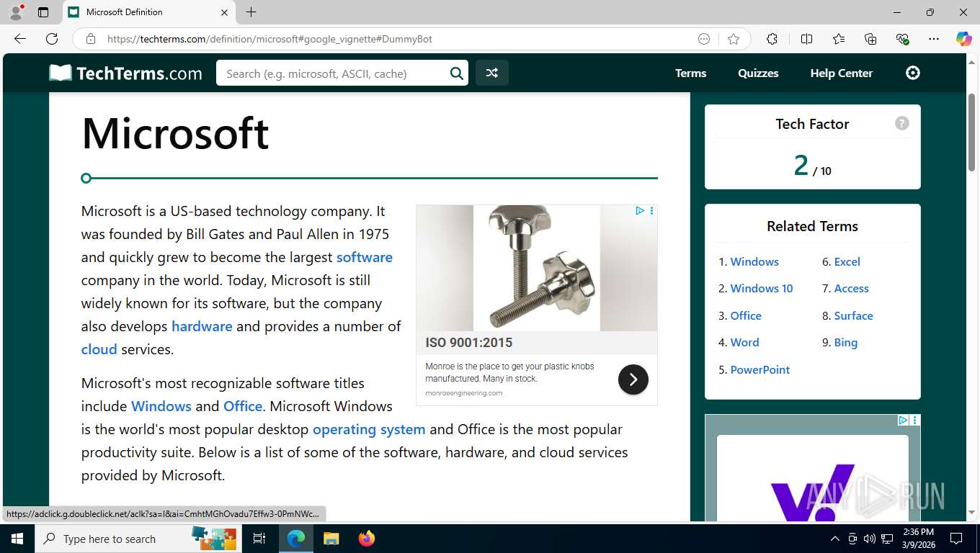Open the Terms menu

pos(690,73)
